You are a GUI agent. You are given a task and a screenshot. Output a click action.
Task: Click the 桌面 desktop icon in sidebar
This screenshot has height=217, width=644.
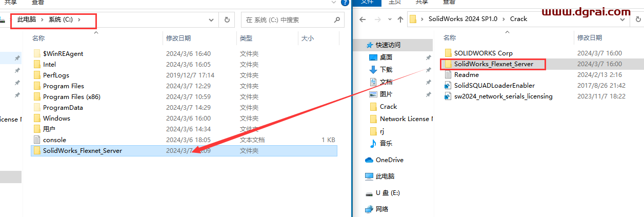[x=373, y=57]
